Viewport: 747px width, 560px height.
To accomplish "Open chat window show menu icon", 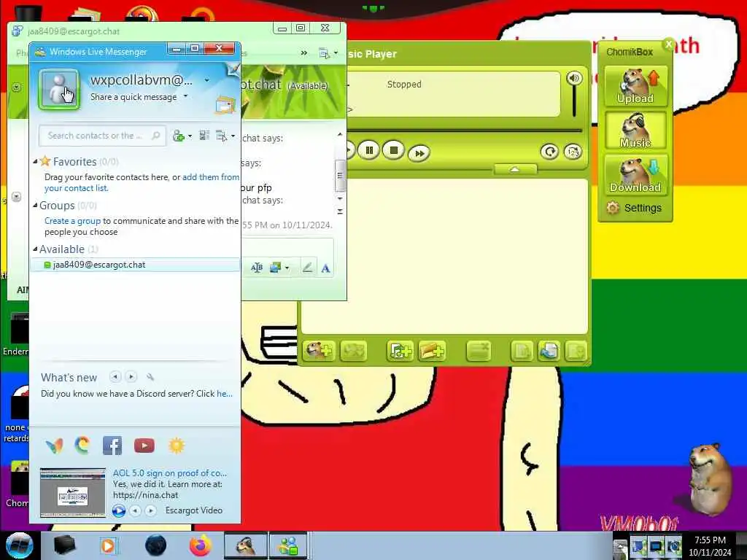I will point(328,53).
